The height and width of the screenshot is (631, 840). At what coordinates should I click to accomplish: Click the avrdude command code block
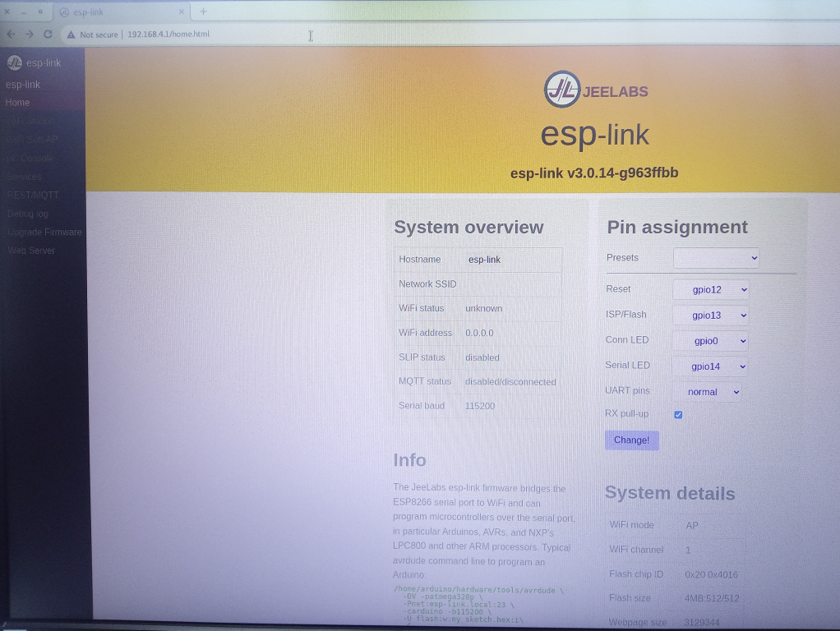pos(479,605)
